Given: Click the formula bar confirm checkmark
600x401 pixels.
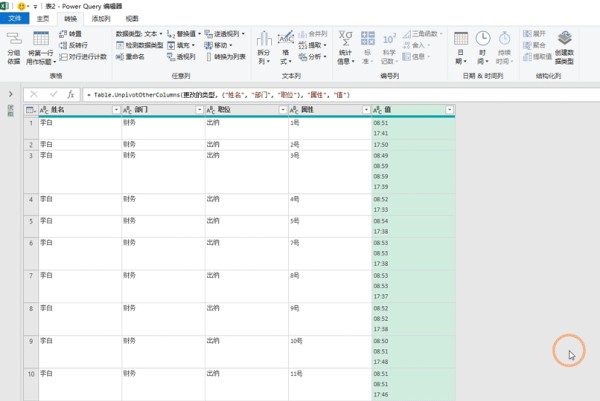Looking at the screenshot, I should [x=54, y=95].
